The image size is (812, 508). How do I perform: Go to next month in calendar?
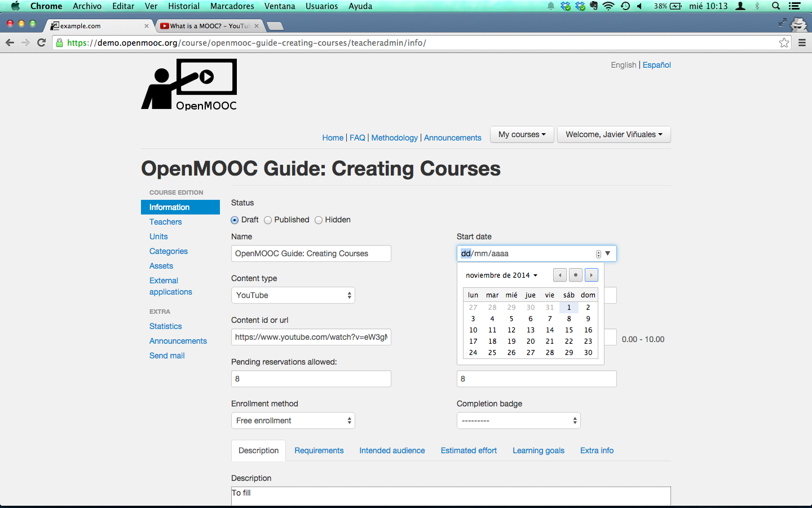tap(591, 275)
